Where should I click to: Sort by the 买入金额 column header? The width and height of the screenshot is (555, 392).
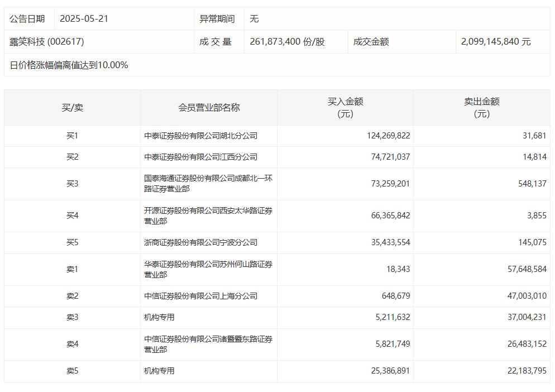(345, 107)
